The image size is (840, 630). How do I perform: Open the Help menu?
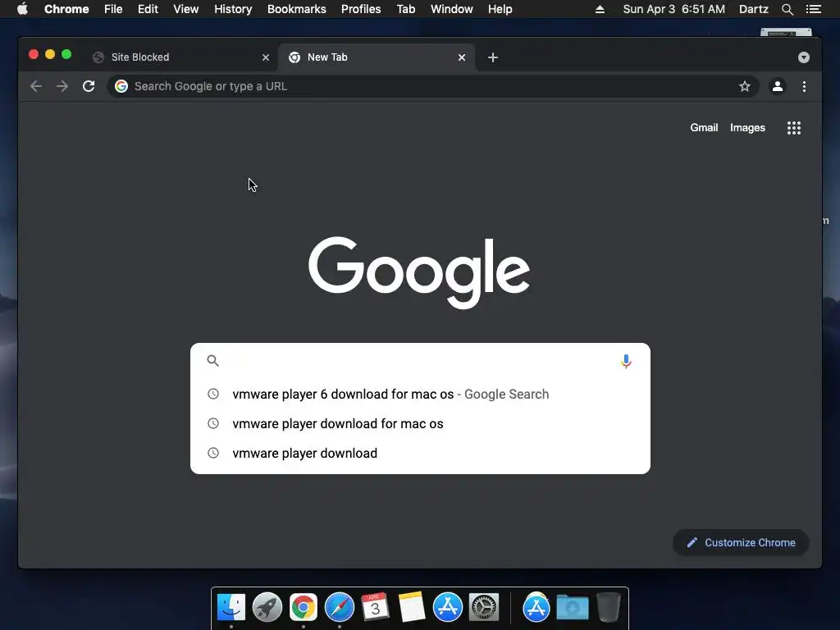click(500, 9)
